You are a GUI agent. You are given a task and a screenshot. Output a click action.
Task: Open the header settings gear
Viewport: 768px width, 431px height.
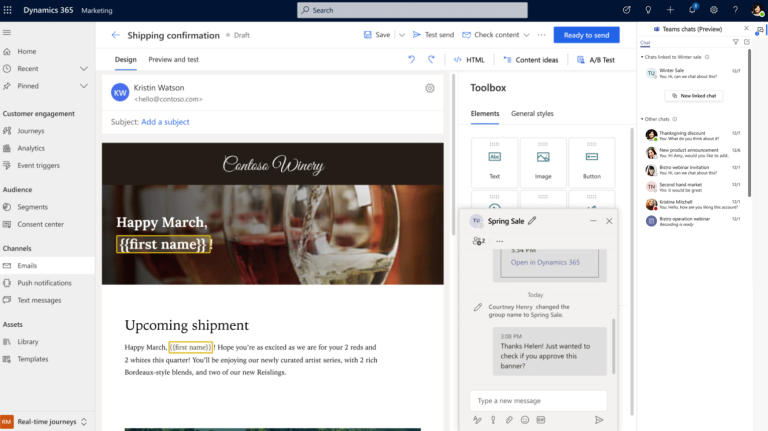coord(714,10)
